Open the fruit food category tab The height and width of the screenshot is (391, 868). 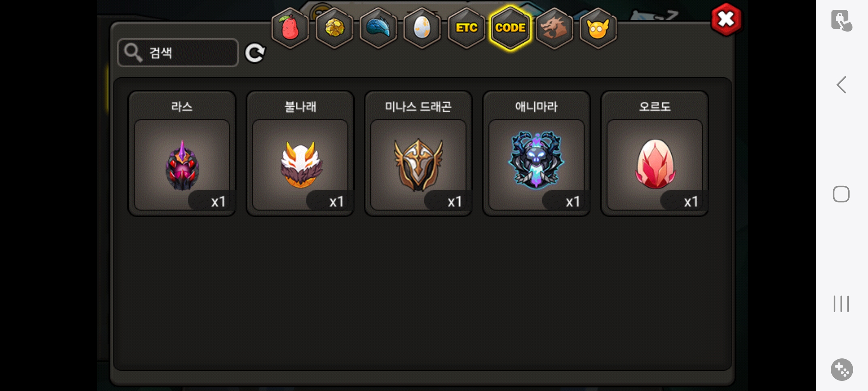point(290,28)
